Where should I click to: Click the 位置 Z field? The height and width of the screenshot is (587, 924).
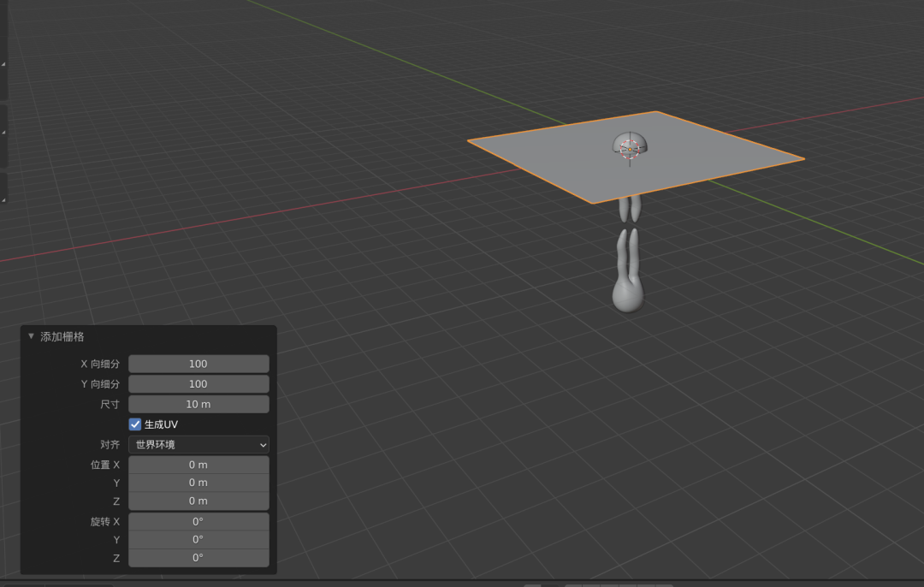(x=198, y=501)
